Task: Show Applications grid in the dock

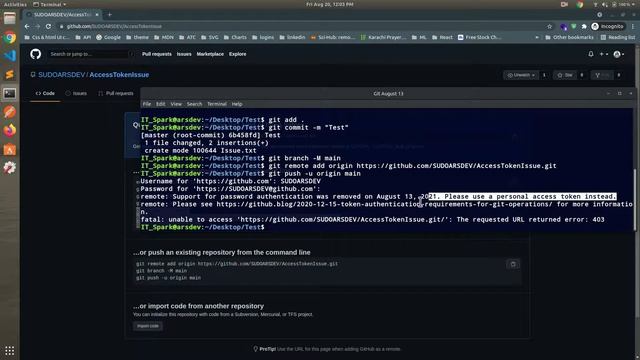Action: 9,351
